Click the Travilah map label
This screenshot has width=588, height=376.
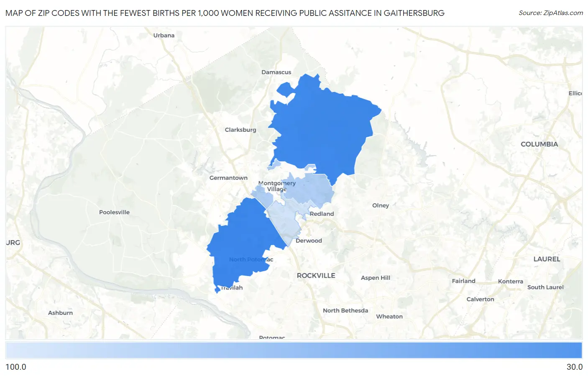[231, 288]
